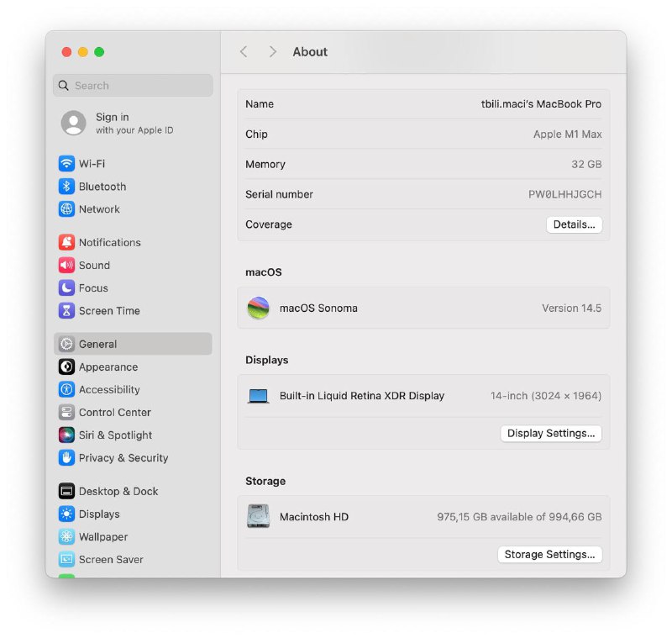Viewport: 672px width, 638px height.
Task: Open Screen Time hourglass icon
Action: coord(66,310)
